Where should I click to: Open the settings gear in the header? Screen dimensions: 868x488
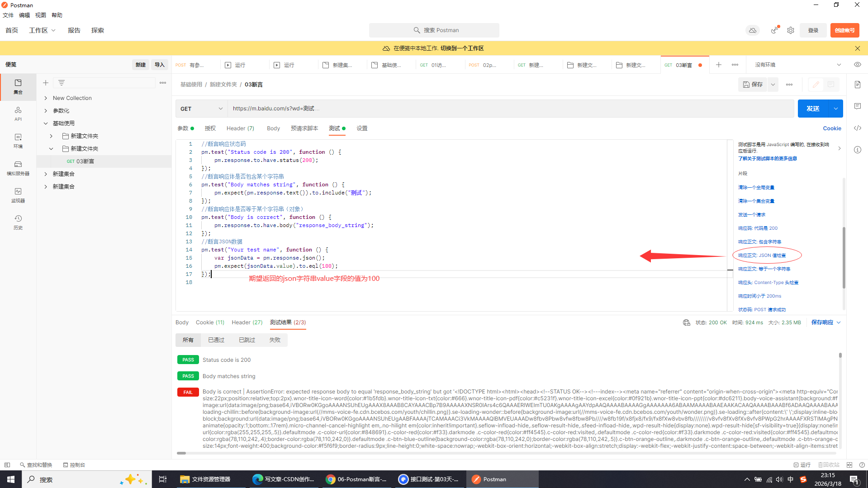tap(791, 30)
